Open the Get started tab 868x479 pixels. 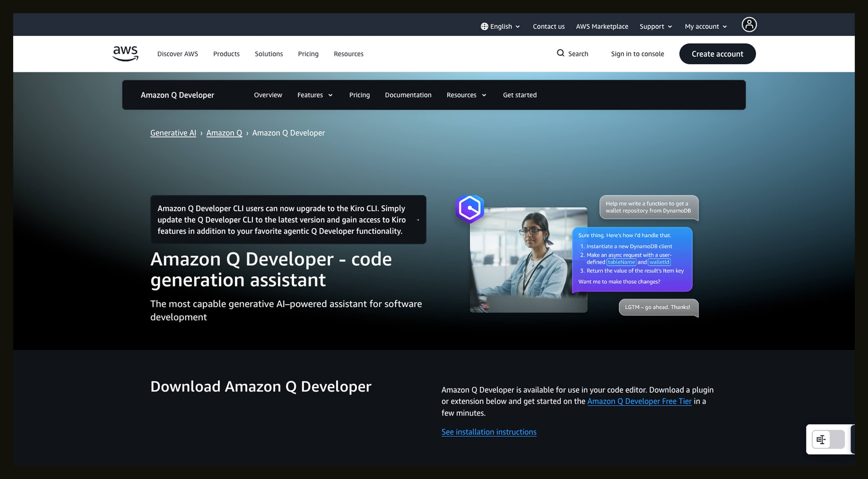[x=519, y=95]
